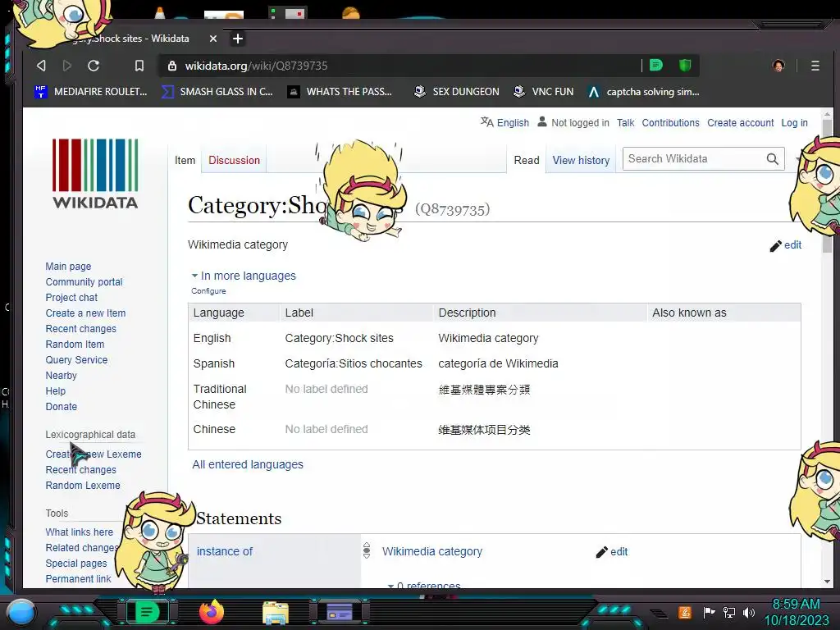Open File Explorer from the taskbar
The height and width of the screenshot is (630, 840).
coord(276,612)
